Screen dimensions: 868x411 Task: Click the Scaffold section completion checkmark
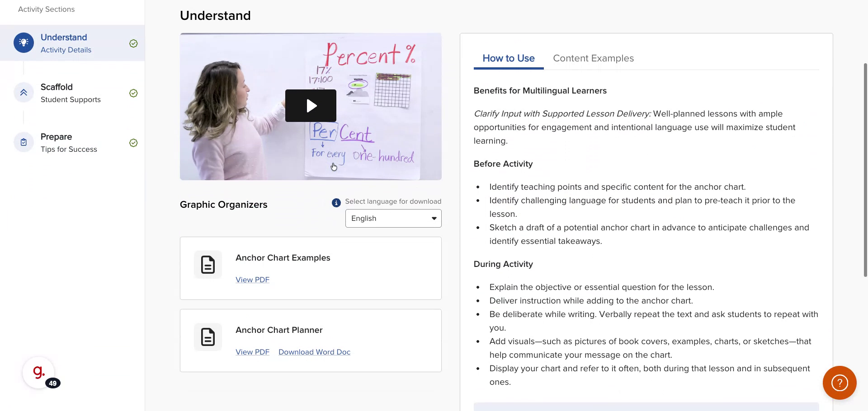pyautogui.click(x=133, y=93)
